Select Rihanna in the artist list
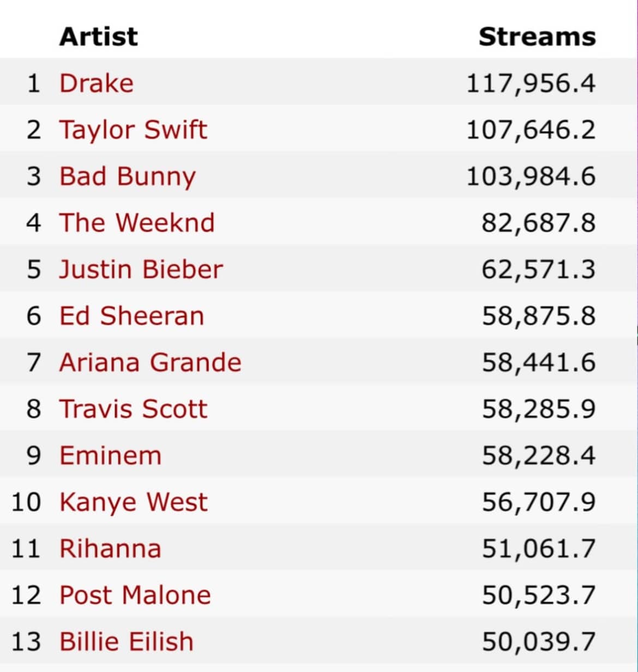 coord(110,548)
